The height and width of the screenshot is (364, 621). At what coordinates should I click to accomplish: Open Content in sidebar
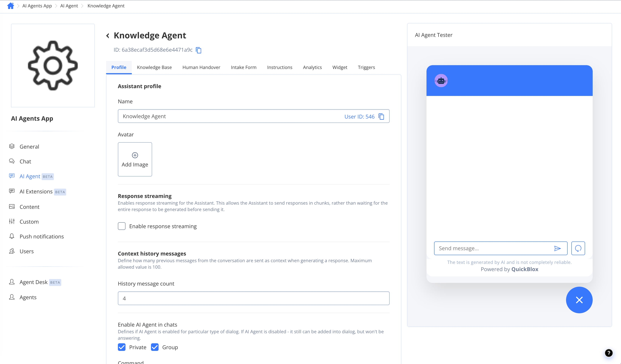coord(29,207)
